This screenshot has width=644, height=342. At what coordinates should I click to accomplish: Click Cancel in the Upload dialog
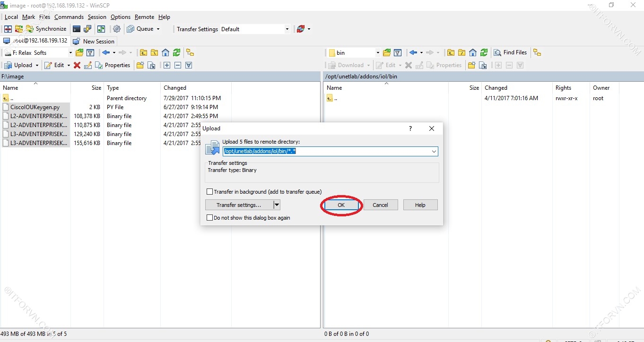pyautogui.click(x=380, y=205)
